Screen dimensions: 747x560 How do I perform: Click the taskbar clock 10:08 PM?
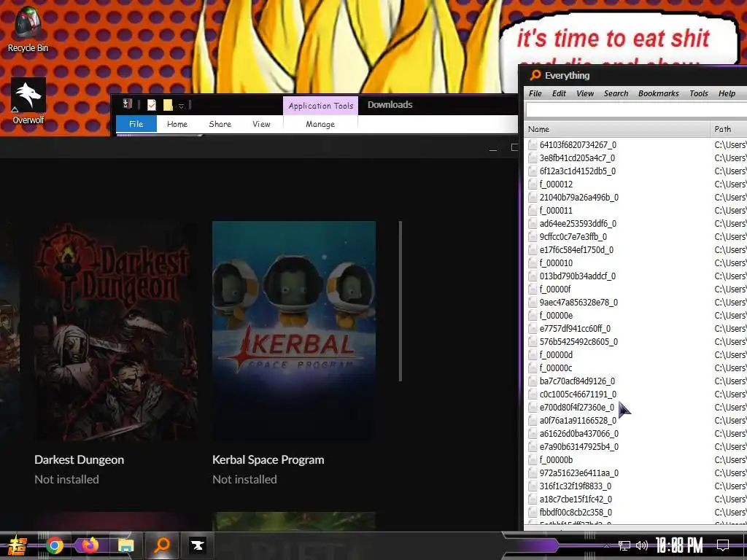coord(679,545)
